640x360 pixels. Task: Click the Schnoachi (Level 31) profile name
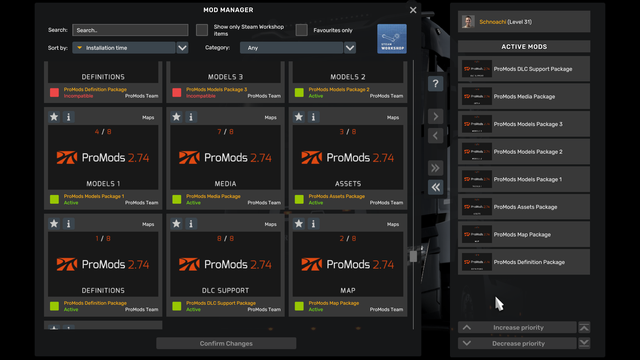point(505,22)
